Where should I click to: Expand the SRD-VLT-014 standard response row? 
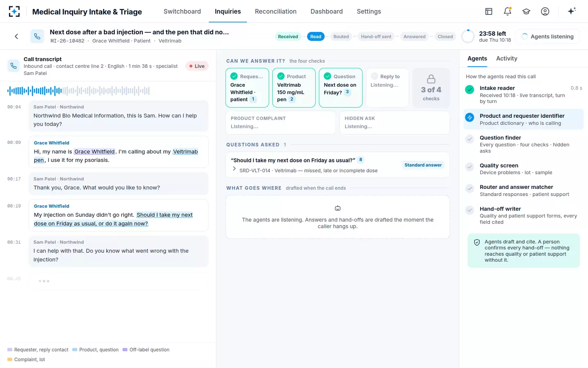coord(234,169)
